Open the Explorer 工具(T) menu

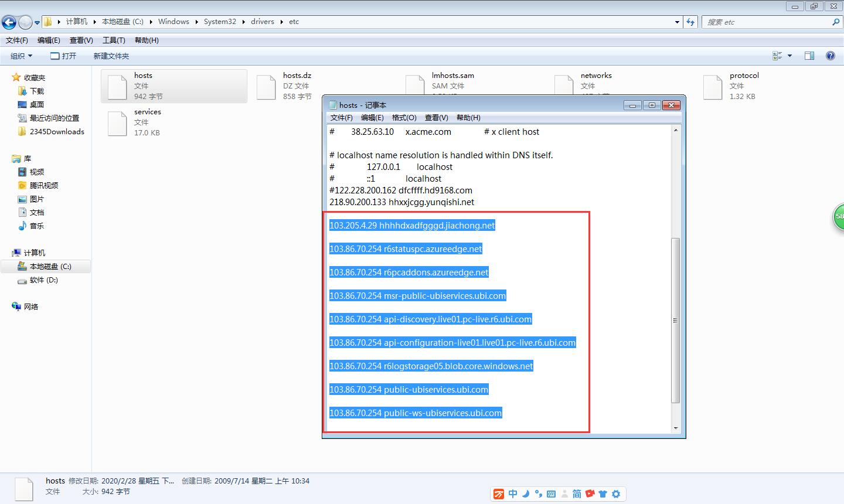pyautogui.click(x=114, y=40)
